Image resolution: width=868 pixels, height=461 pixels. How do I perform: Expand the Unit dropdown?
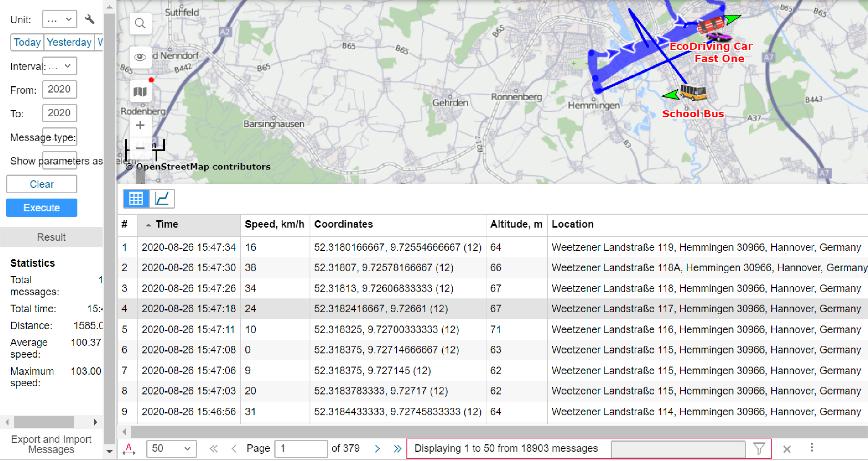pos(60,19)
